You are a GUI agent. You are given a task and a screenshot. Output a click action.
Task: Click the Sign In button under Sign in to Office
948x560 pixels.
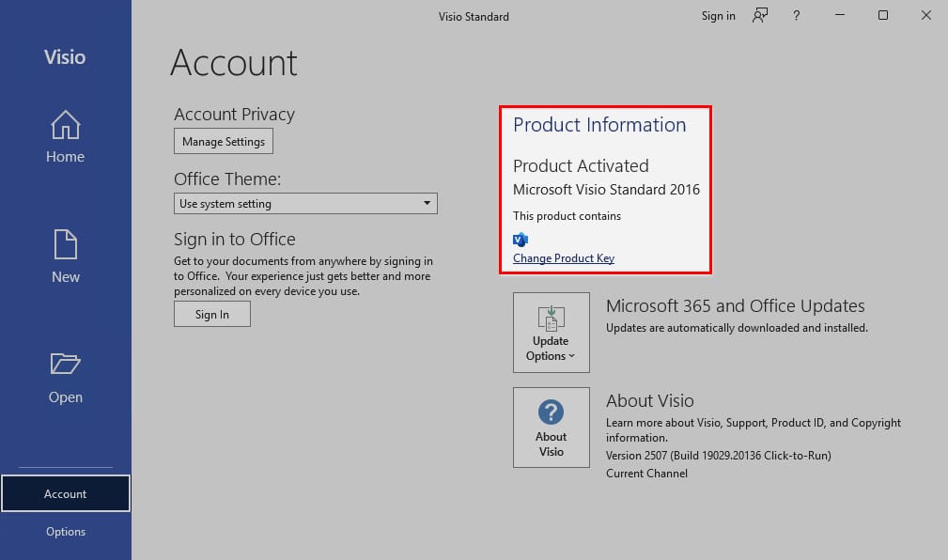coord(212,315)
